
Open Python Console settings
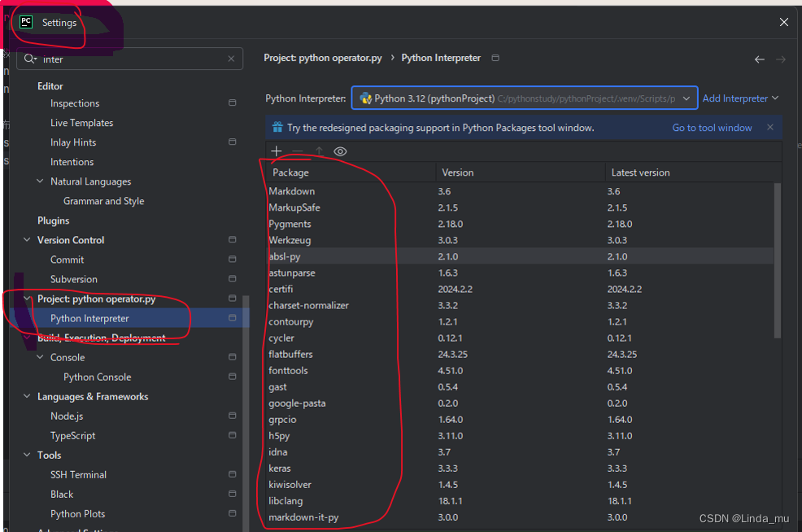click(x=97, y=377)
